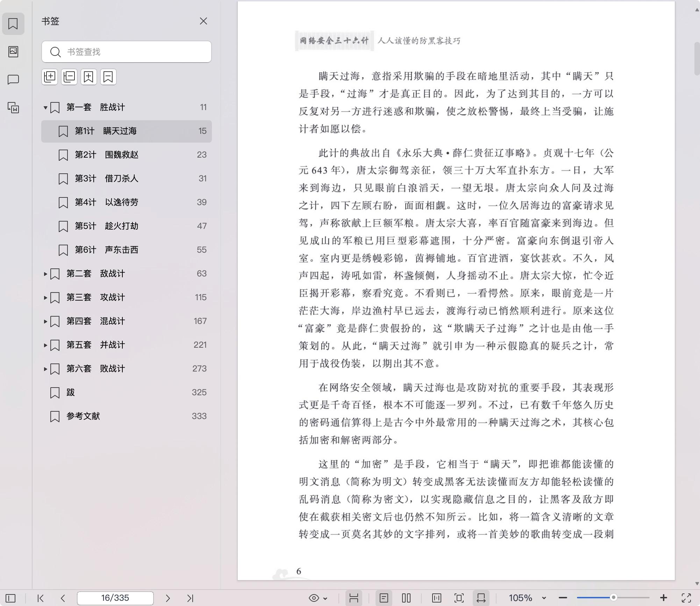The height and width of the screenshot is (606, 700).
Task: Click the add bookmark icon
Action: coord(89,77)
